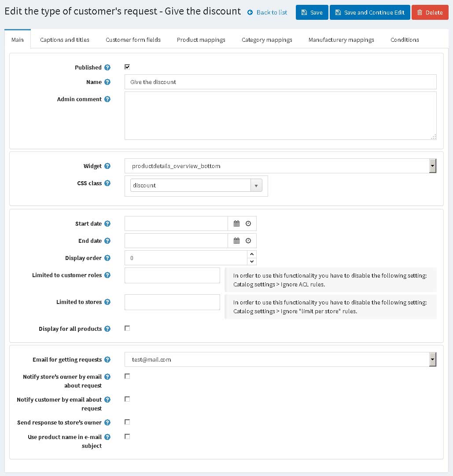Enable Notify store's owner by email

[x=127, y=376]
